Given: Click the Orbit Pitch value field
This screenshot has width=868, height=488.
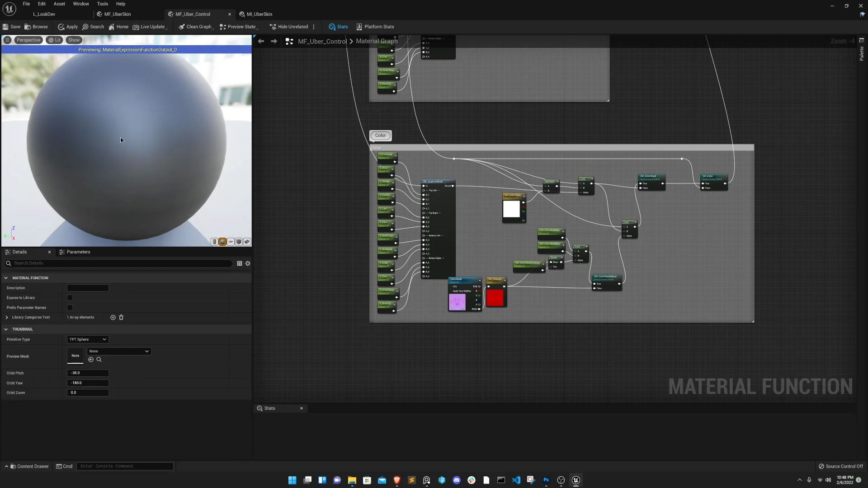Looking at the screenshot, I should 88,373.
